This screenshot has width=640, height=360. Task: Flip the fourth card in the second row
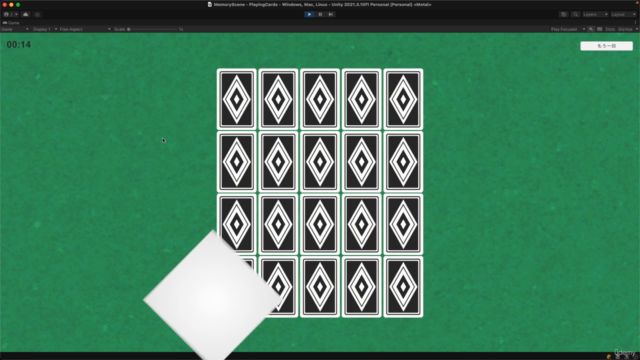click(x=362, y=162)
